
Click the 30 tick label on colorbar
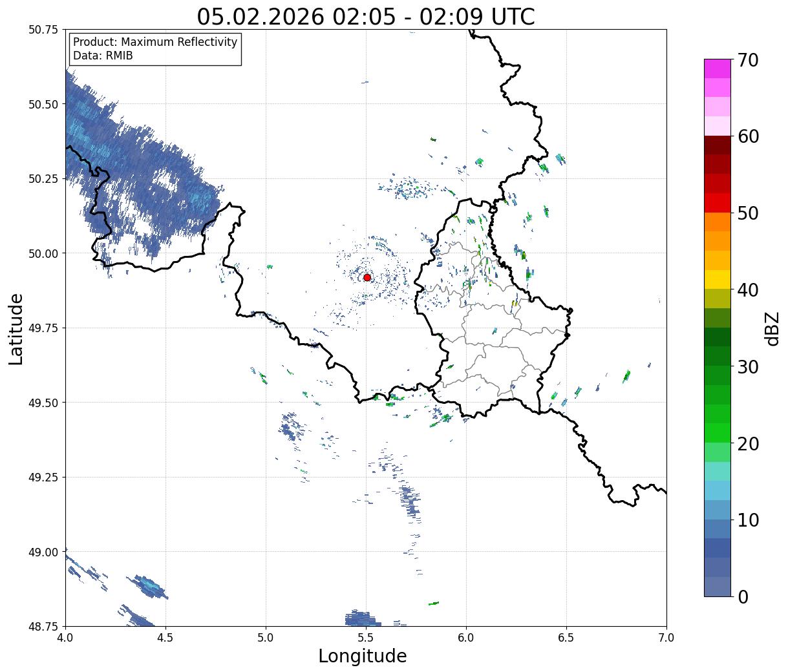pyautogui.click(x=748, y=367)
